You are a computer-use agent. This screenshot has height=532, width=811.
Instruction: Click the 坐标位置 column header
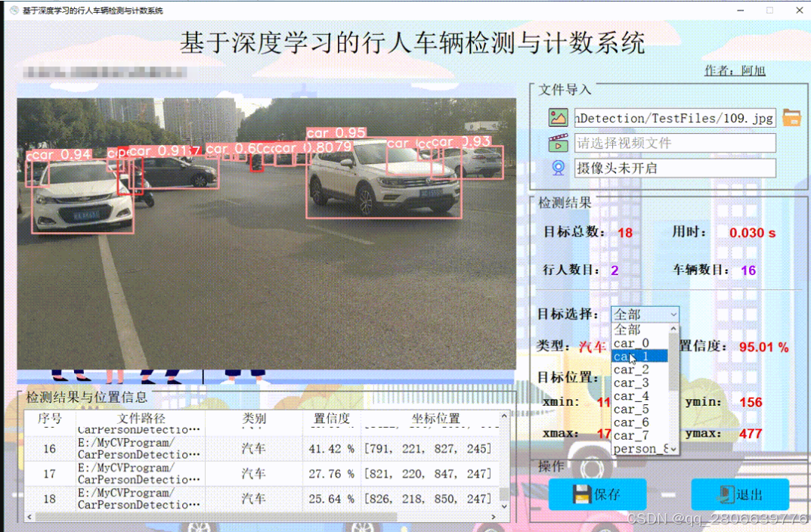click(435, 418)
